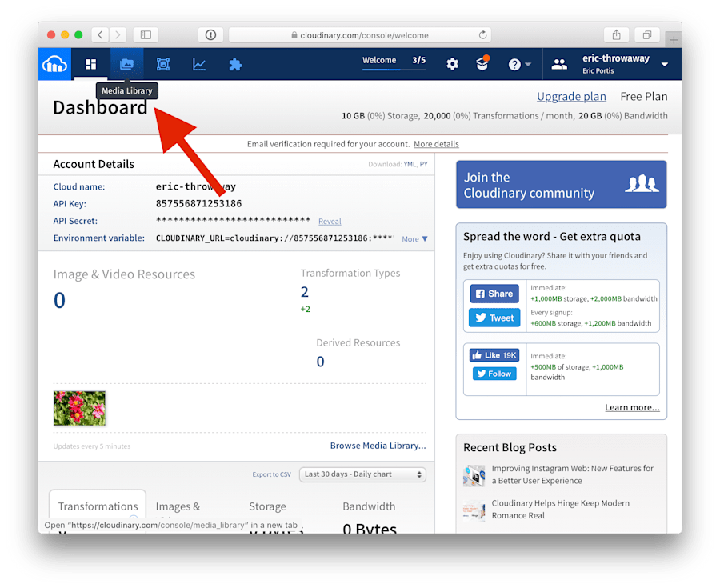Open the Transformations icon in navbar
This screenshot has height=588, width=720.
point(163,64)
